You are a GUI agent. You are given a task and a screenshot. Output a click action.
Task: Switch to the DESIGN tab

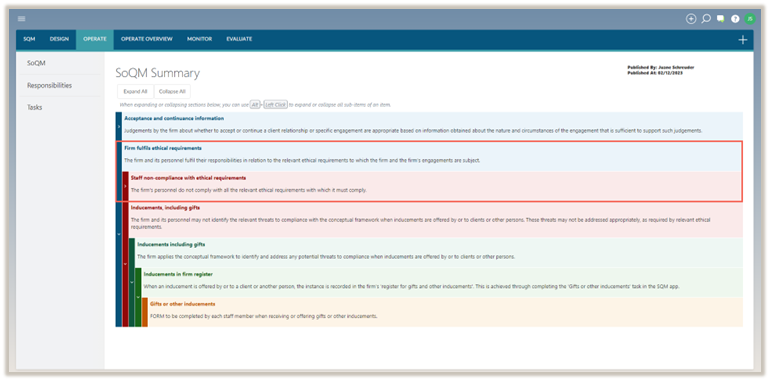[59, 39]
